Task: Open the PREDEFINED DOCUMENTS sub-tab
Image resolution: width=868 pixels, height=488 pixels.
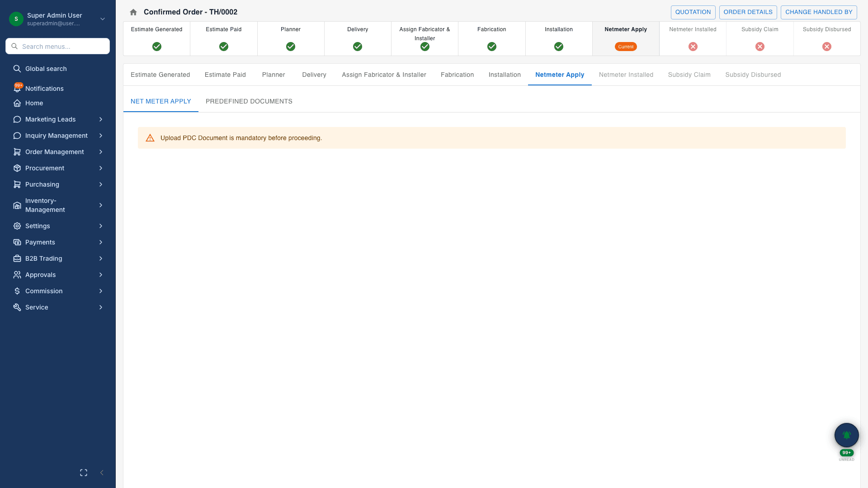Action: [249, 101]
